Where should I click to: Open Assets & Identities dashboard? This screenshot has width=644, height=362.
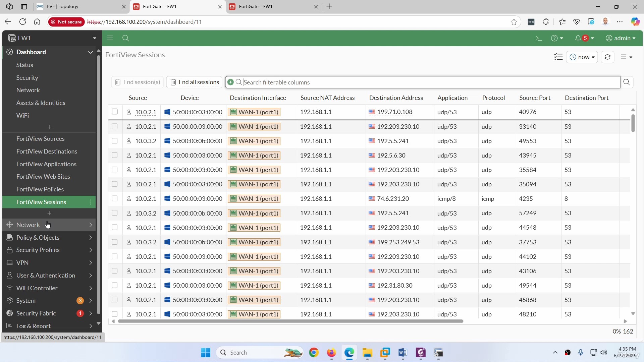pyautogui.click(x=41, y=103)
